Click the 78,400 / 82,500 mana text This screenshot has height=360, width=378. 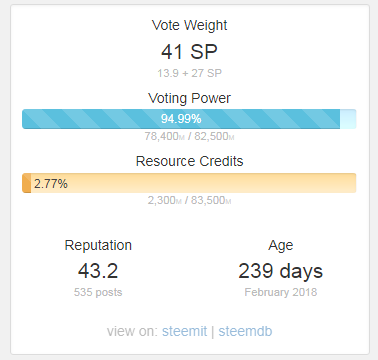189,136
